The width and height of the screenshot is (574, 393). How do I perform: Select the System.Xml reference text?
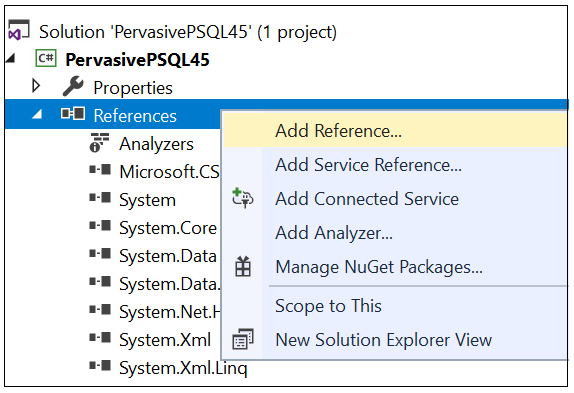(x=165, y=340)
